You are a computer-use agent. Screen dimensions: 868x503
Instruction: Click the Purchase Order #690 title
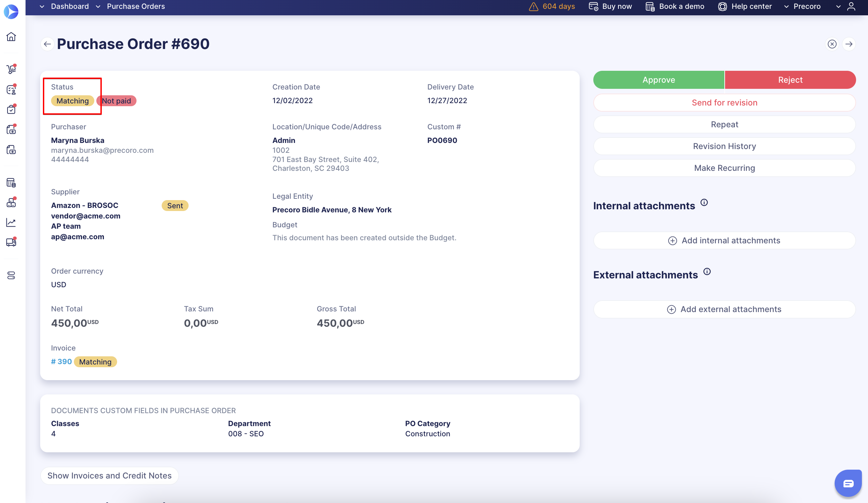[133, 44]
